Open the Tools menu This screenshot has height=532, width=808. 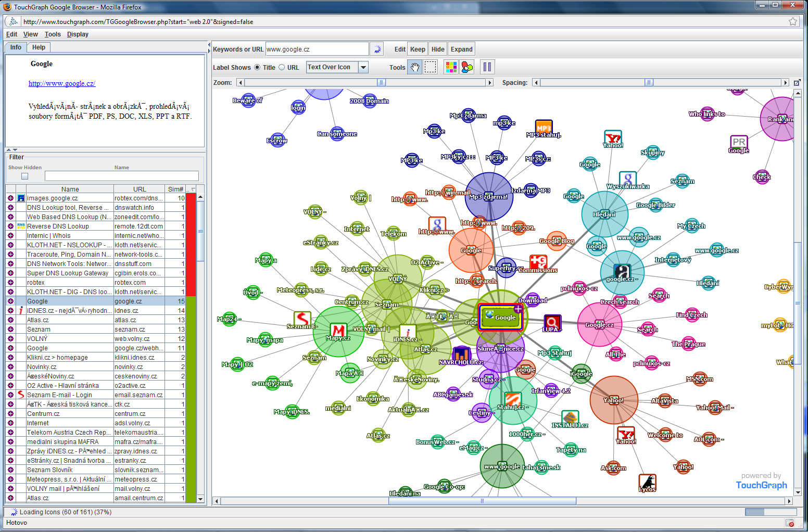coord(53,34)
